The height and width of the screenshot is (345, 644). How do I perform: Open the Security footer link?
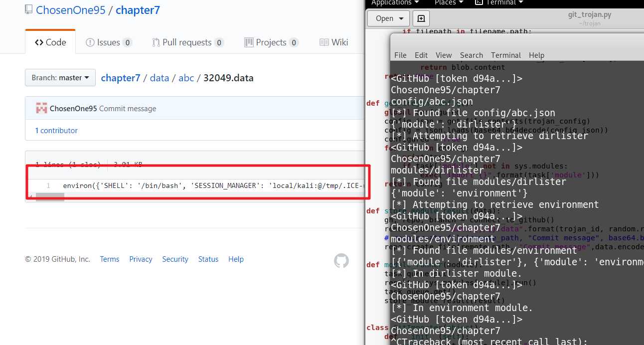(x=175, y=259)
